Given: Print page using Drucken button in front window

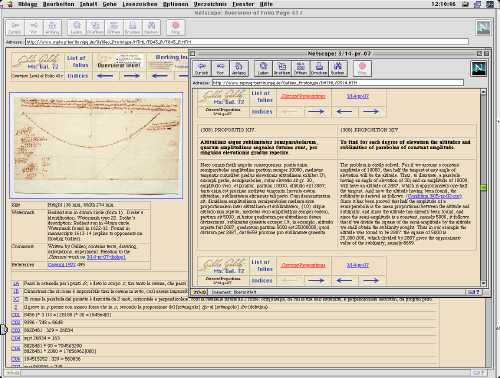Looking at the screenshot, I should click(319, 68).
